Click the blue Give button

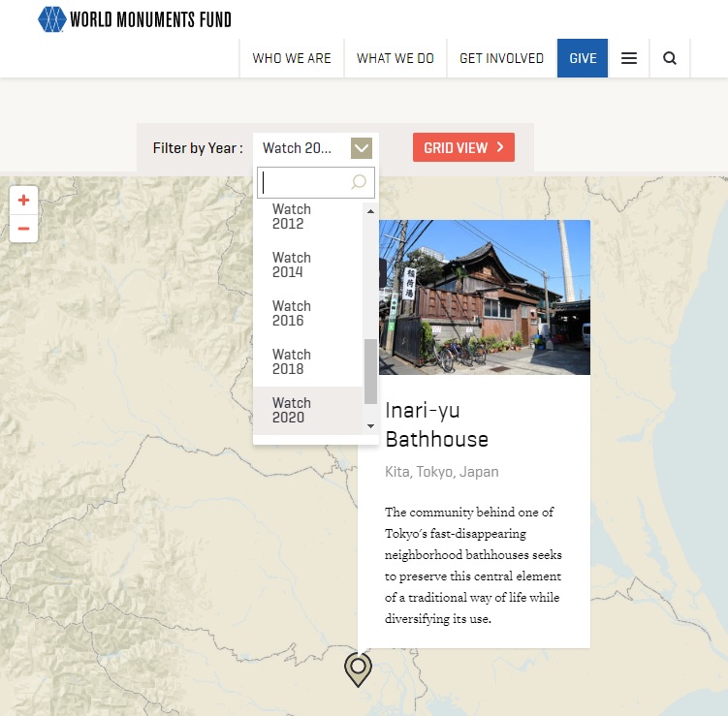click(x=583, y=58)
